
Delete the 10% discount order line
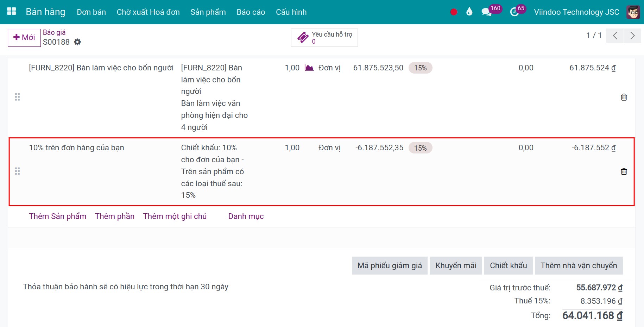(624, 171)
